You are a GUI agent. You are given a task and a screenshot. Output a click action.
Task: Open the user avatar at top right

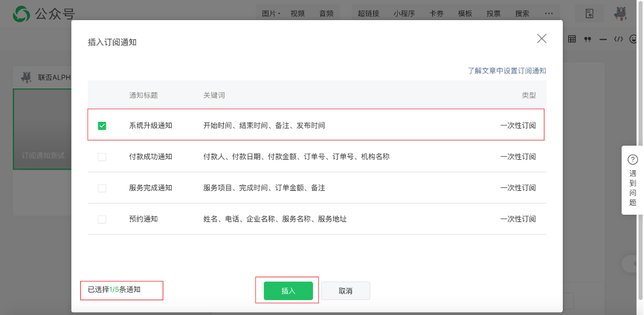click(x=620, y=13)
